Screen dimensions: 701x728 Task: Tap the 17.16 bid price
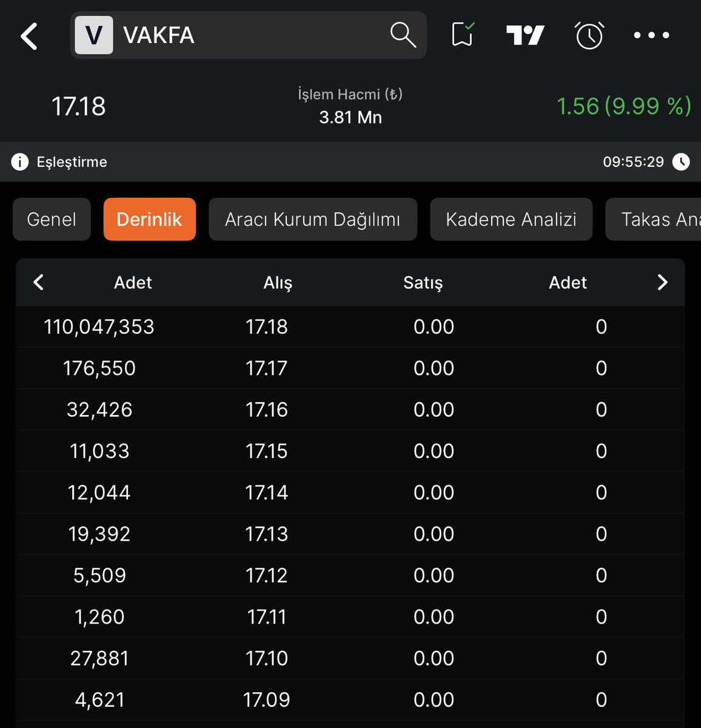[x=266, y=409]
